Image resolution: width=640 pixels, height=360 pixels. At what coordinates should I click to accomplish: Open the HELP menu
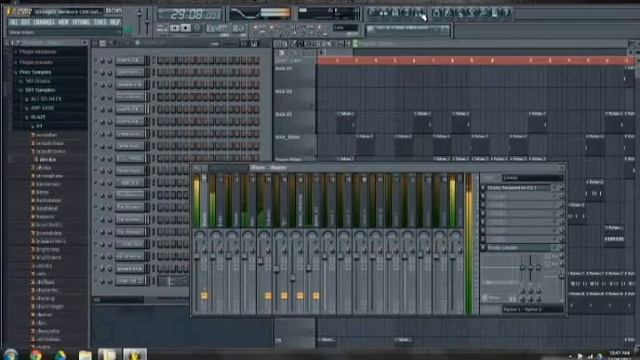[115, 22]
